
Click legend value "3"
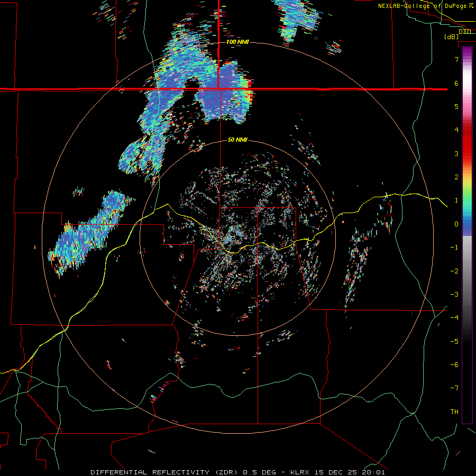(x=456, y=153)
